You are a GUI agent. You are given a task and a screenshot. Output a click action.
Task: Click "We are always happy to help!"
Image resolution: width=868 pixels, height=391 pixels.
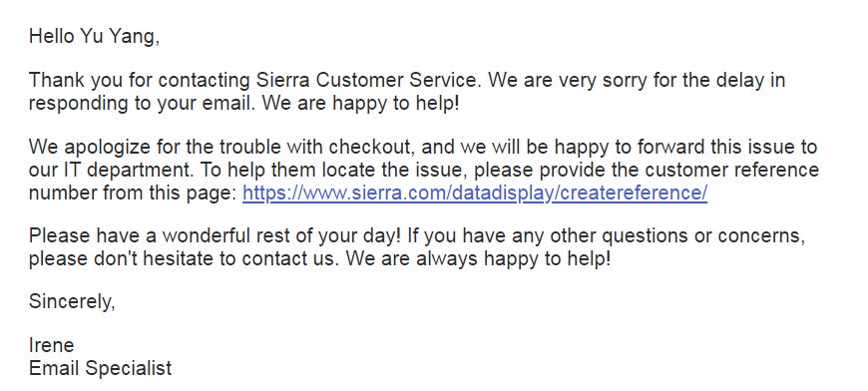[x=478, y=258]
